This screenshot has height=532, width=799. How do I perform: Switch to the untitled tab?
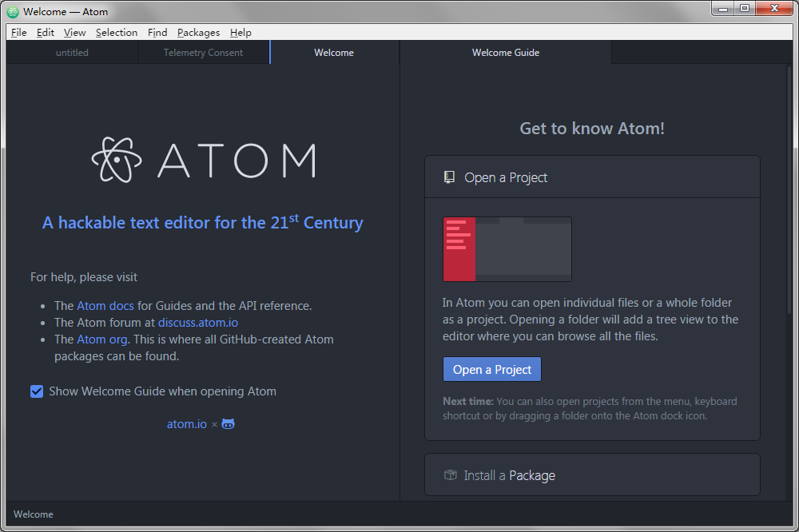pos(72,53)
